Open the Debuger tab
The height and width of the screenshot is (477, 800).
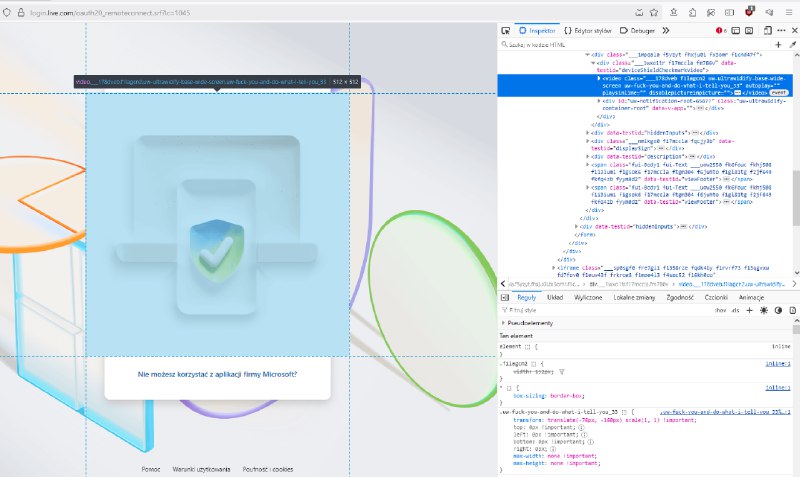pyautogui.click(x=637, y=31)
